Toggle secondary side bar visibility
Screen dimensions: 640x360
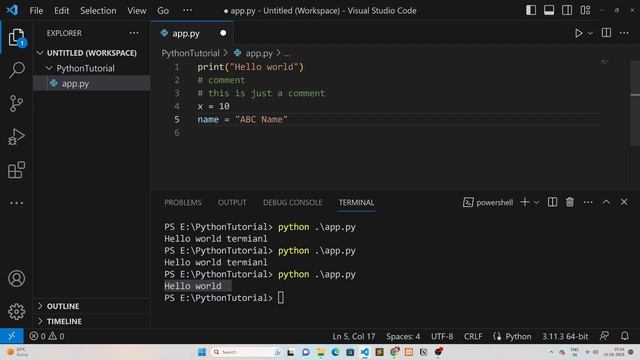click(x=567, y=10)
